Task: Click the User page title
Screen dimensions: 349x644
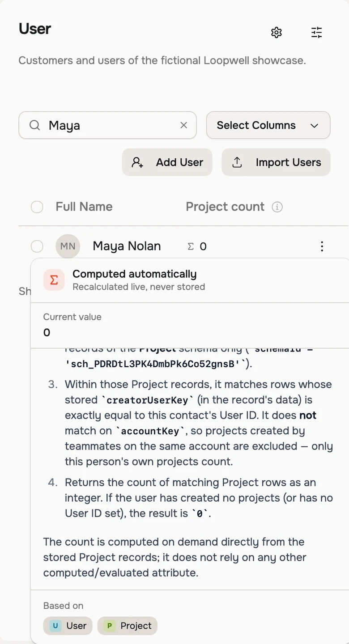Action: [35, 29]
